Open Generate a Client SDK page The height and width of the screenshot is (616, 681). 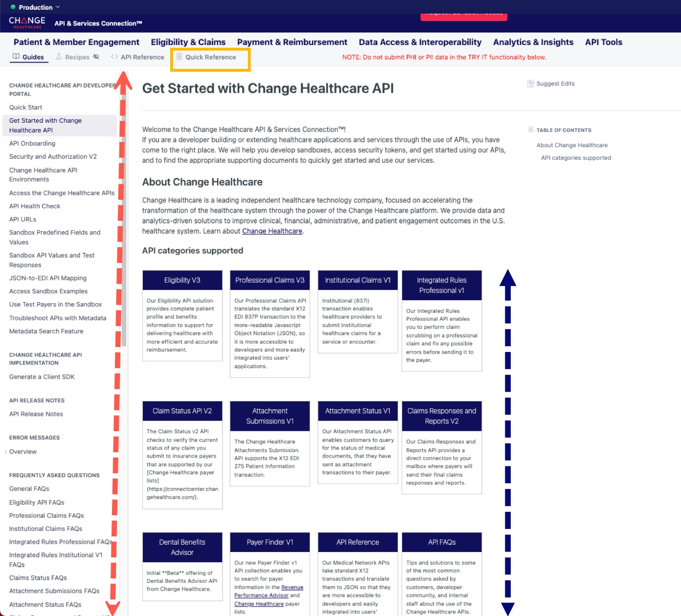(x=42, y=377)
